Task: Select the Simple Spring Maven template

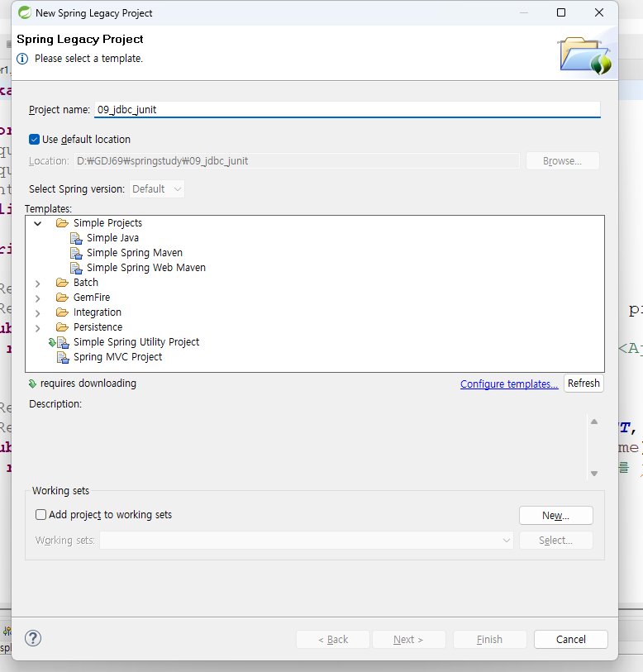Action: pyautogui.click(x=135, y=253)
